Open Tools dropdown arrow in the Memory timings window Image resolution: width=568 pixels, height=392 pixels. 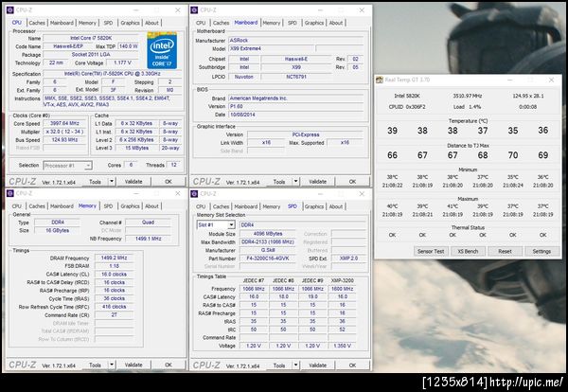pyautogui.click(x=113, y=365)
